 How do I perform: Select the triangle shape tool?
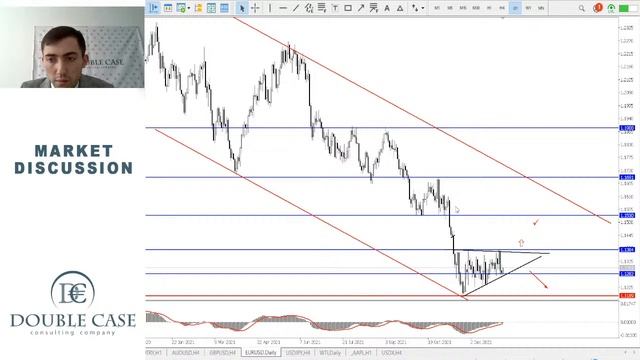tap(400, 8)
